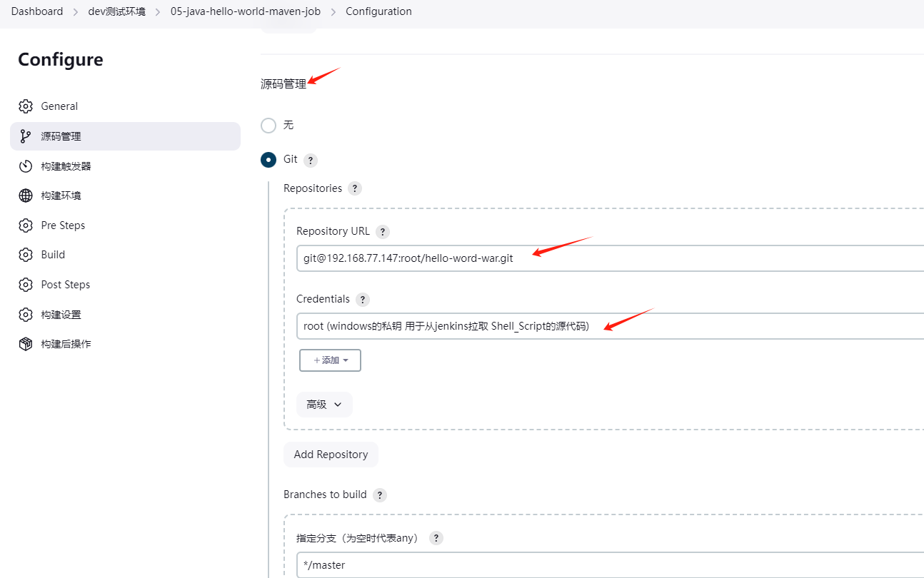
Task: Click the Branches to build label
Action: click(x=325, y=495)
